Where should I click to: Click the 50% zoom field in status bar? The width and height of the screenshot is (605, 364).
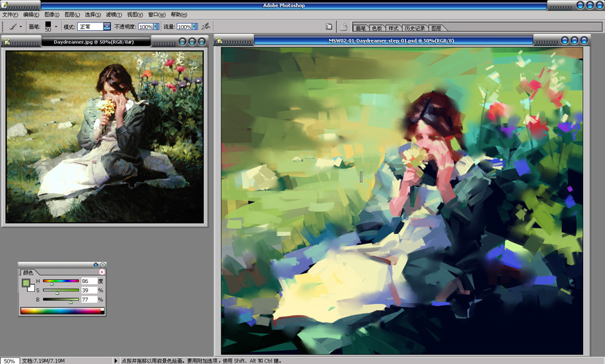[x=10, y=361]
